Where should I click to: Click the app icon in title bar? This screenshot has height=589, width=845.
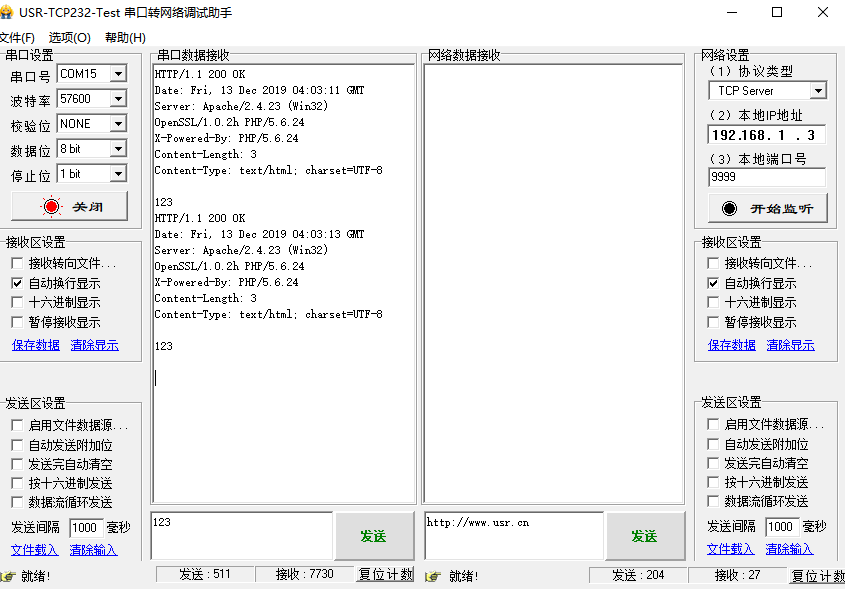pos(7,13)
